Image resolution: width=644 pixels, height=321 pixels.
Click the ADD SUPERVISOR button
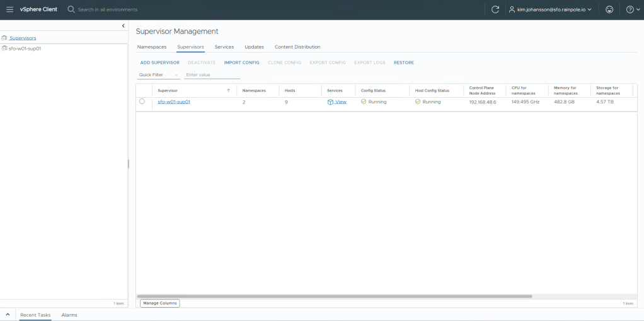[159, 62]
